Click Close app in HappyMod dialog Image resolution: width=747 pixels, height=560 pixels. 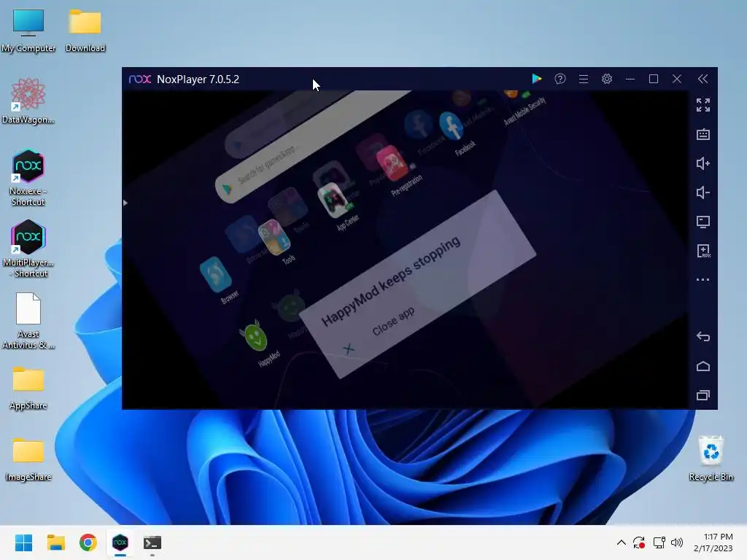coord(393,321)
